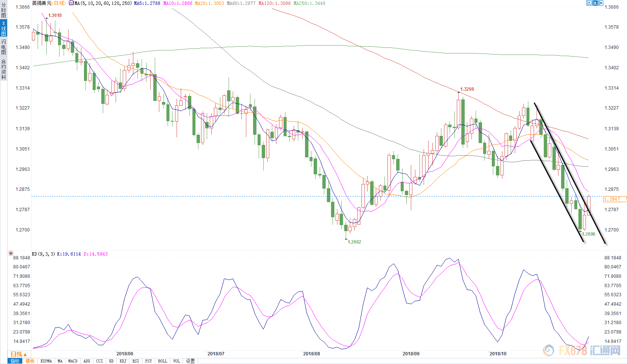The width and height of the screenshot is (627, 364).
Task: Click the first axis-scaling icon at top right
Action: (x=589, y=3)
